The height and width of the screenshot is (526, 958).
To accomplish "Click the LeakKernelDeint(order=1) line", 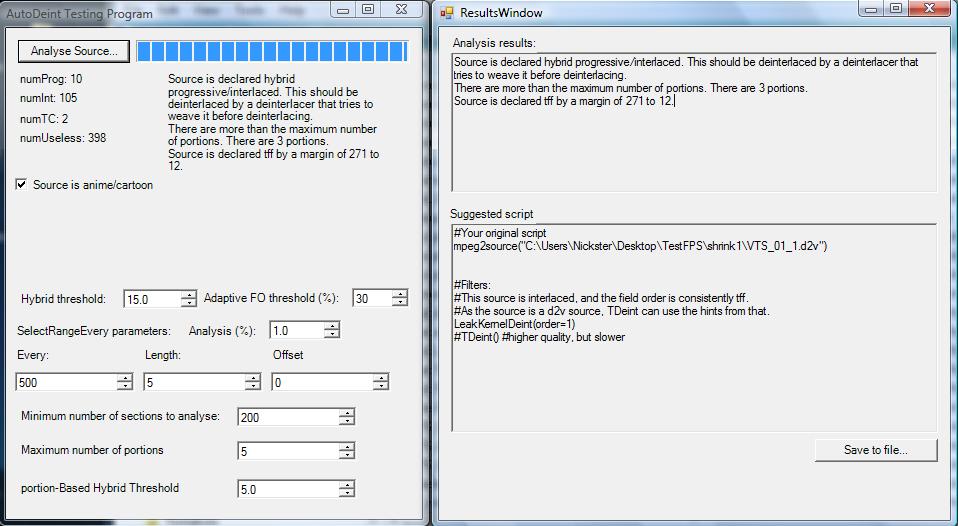I will 514,324.
